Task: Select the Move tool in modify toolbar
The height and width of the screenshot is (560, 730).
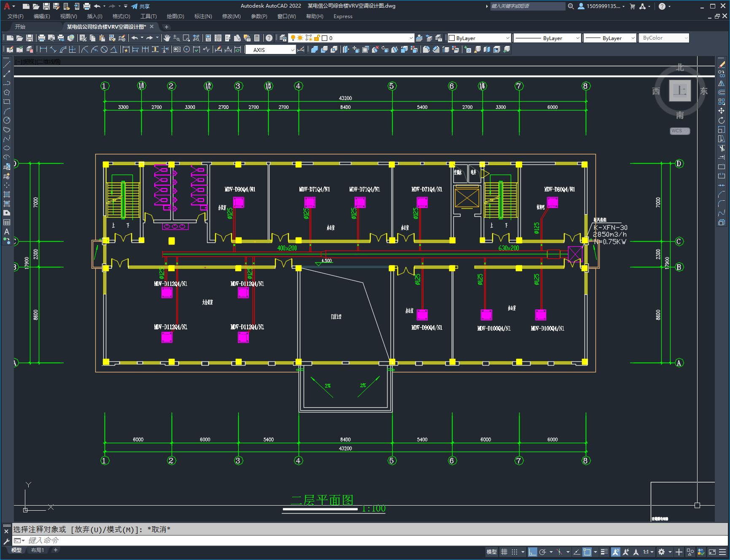Action: coord(722,111)
